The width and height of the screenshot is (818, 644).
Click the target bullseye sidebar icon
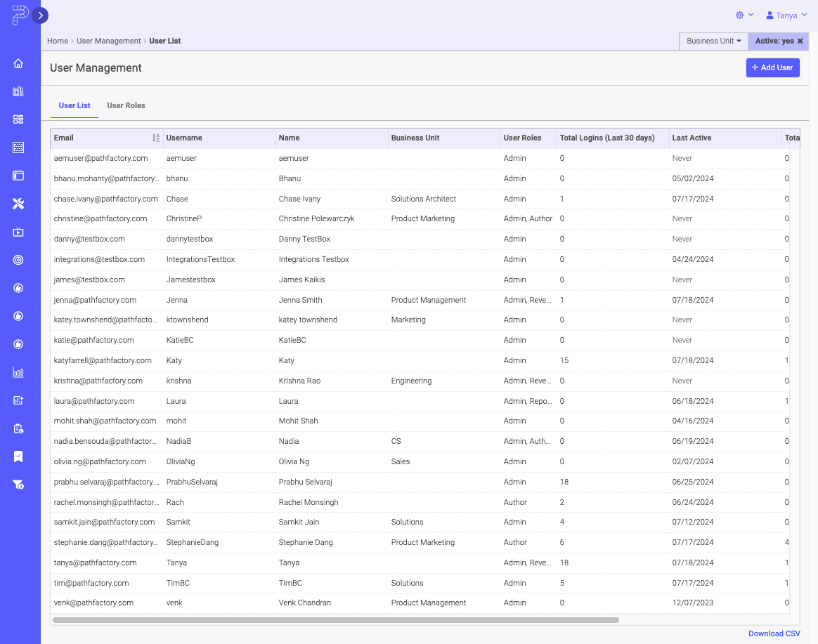18,260
